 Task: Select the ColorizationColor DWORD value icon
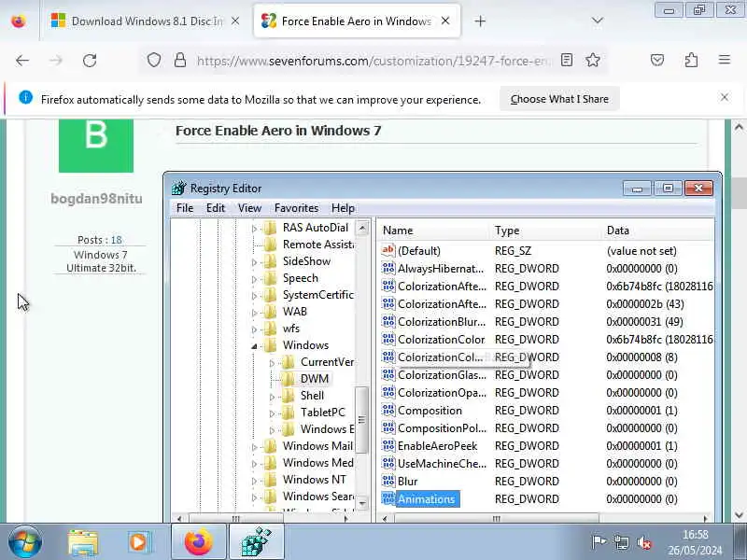coord(388,339)
